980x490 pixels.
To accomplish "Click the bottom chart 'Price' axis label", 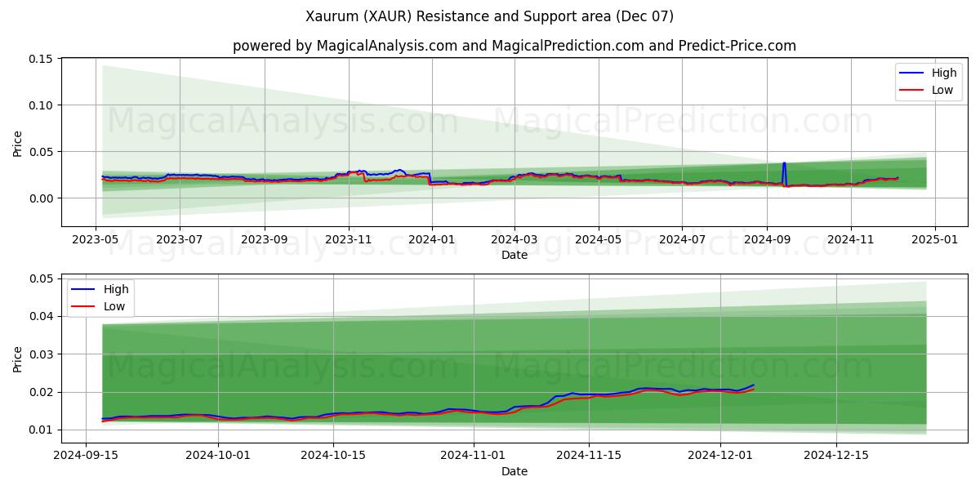I will [18, 358].
